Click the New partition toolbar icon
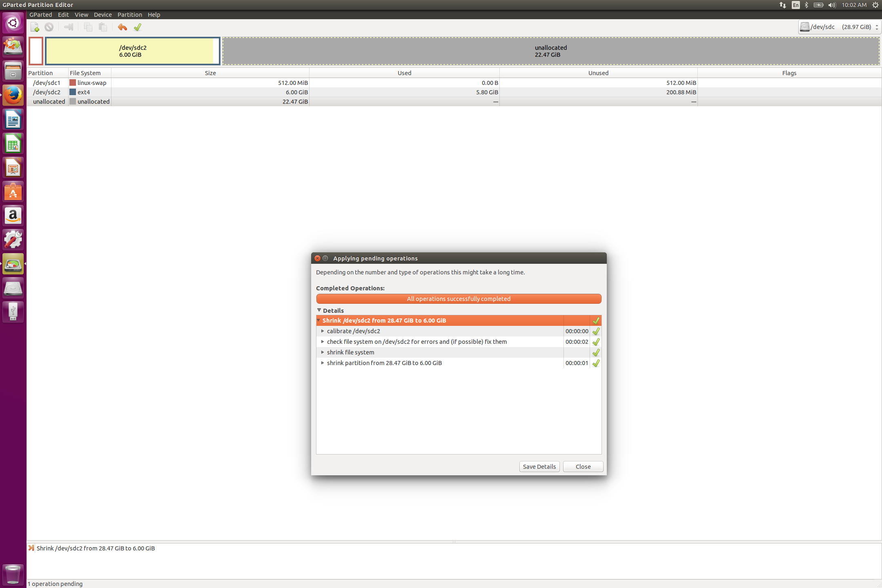Screen dimensions: 882x588 coord(35,27)
